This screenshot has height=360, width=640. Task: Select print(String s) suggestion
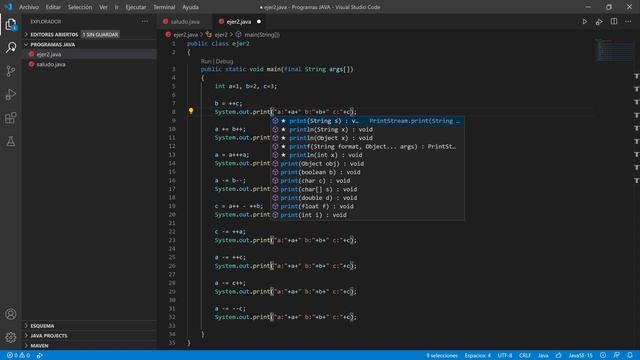point(367,121)
